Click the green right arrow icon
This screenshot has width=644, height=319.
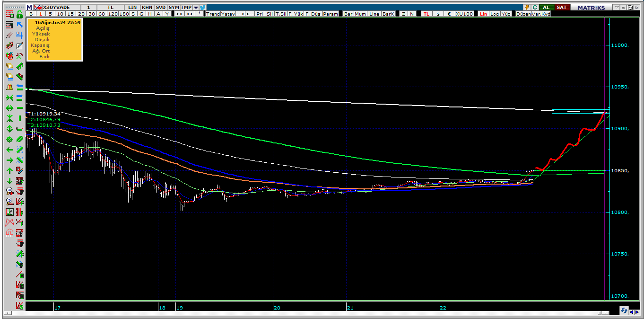pyautogui.click(x=9, y=160)
